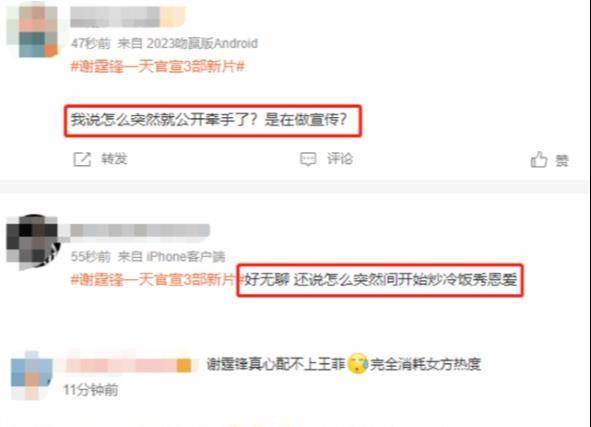Click the repost arrow icon
The height and width of the screenshot is (427, 591).
coord(82,159)
